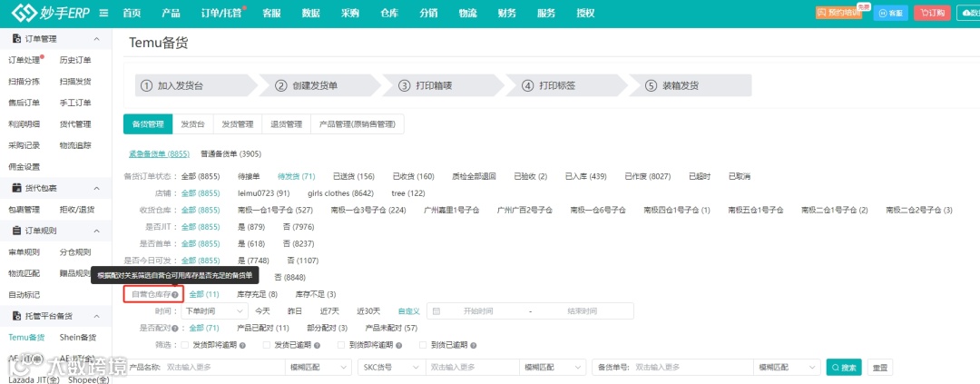Switch to the 退货管理 tab
Screen dimensions: 980x384
tap(286, 124)
